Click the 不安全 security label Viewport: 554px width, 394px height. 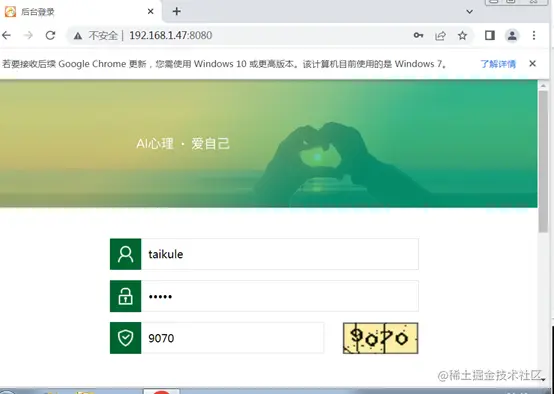[x=103, y=35]
